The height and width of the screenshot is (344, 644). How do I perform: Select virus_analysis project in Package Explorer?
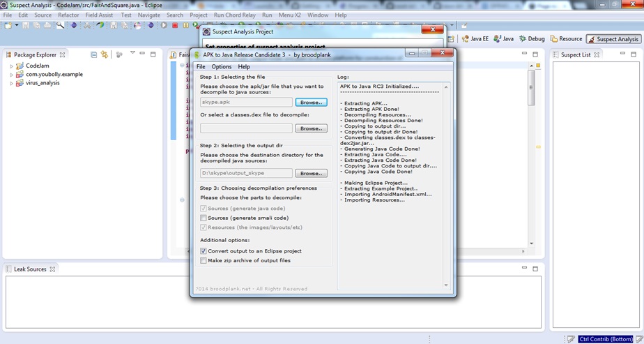click(43, 83)
